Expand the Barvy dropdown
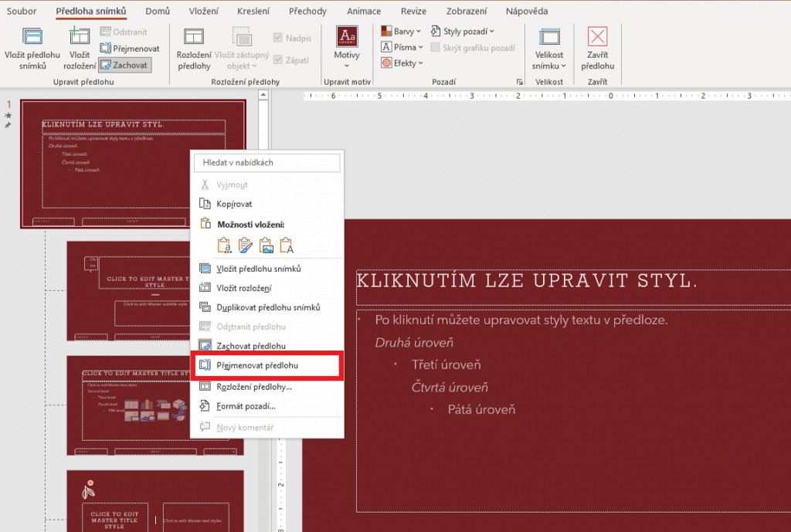791x532 pixels. coord(402,32)
